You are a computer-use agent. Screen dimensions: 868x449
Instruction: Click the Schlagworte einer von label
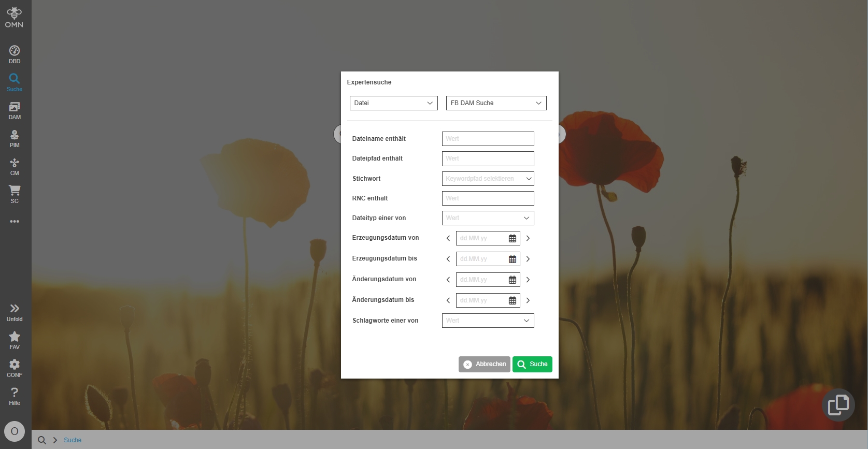tap(386, 321)
